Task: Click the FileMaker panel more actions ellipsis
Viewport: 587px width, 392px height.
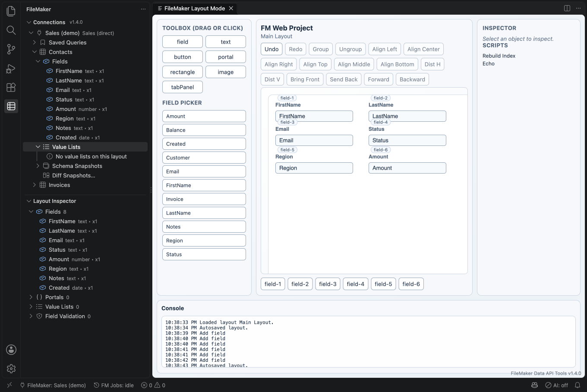Action: 143,9
